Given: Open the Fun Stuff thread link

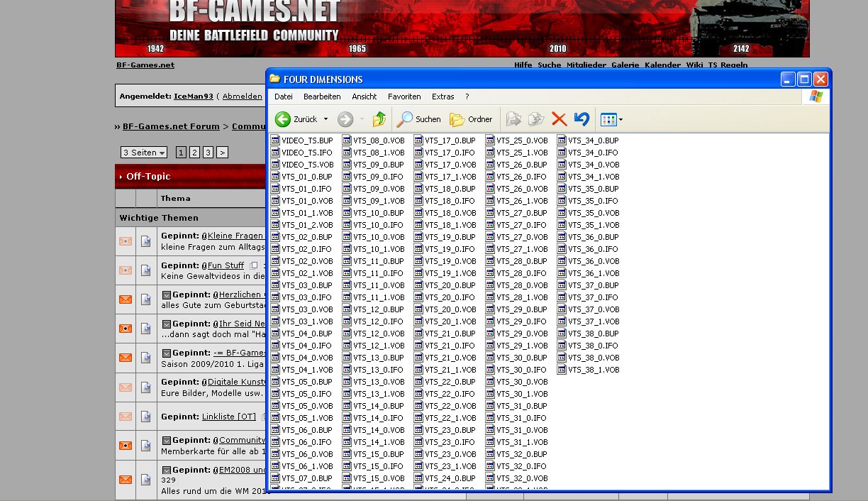Looking at the screenshot, I should pos(226,265).
